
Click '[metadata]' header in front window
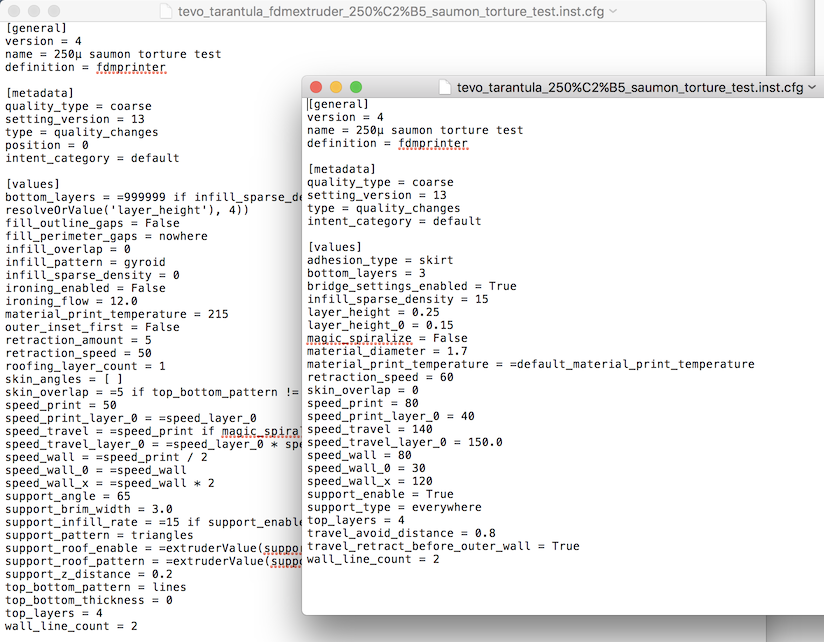342,169
